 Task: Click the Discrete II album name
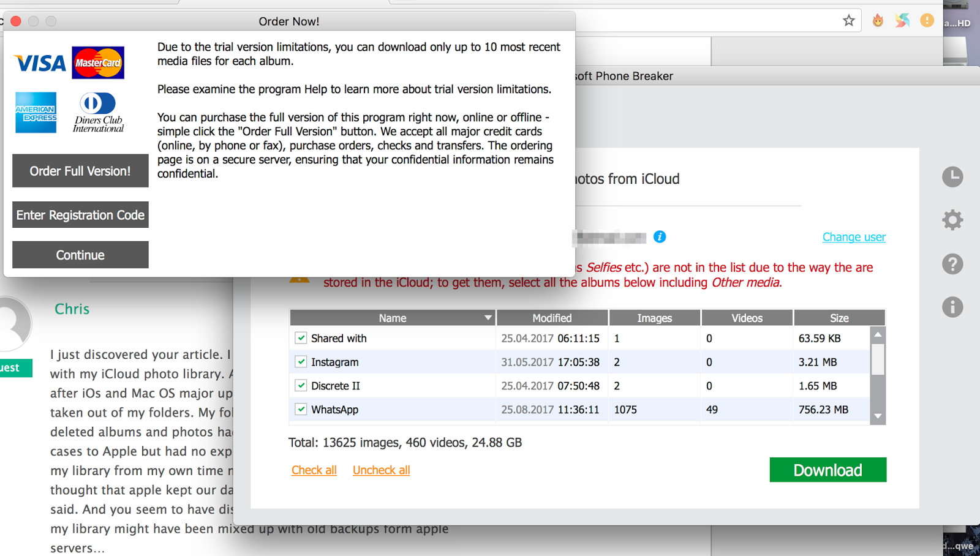(x=336, y=386)
